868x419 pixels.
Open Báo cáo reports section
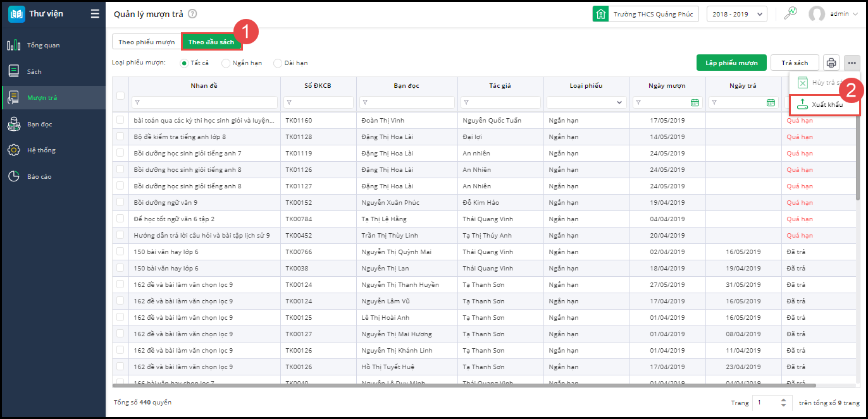pos(39,177)
